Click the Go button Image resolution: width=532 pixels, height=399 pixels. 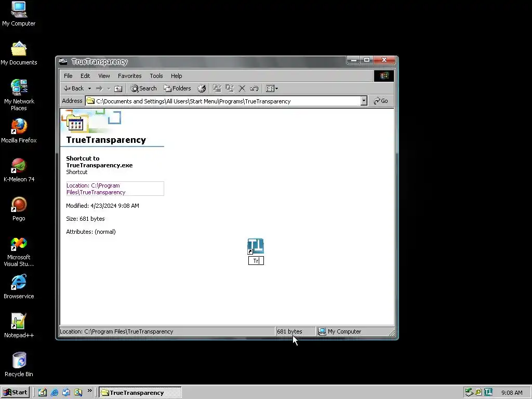pos(381,101)
